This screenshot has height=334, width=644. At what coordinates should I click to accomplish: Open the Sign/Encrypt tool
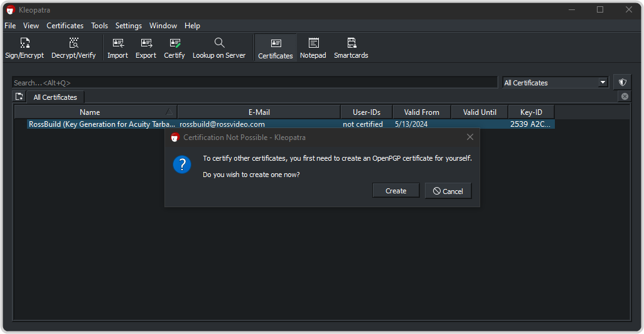point(24,48)
